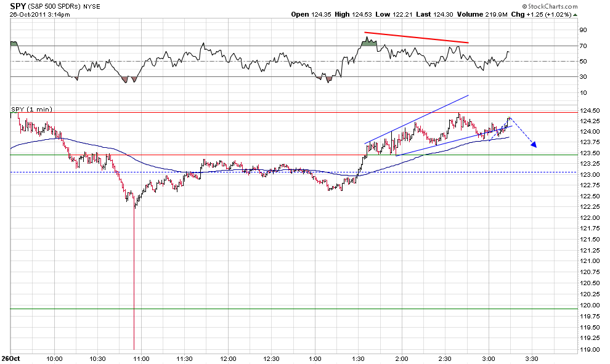Image resolution: width=610 pixels, height=364 pixels.
Task: Click the 26-Oct-2011 3:14pm timestamp
Action: click(40, 15)
